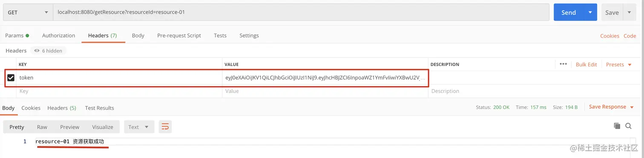
Task: Expand the Save options arrow
Action: pos(629,12)
